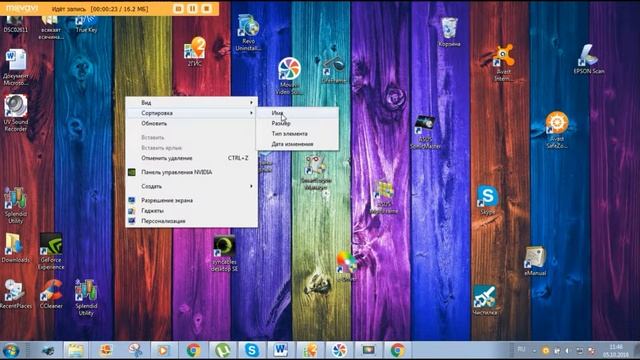This screenshot has width=640, height=360.
Task: Select Документ Microsoft Word file icon
Action: click(x=16, y=67)
